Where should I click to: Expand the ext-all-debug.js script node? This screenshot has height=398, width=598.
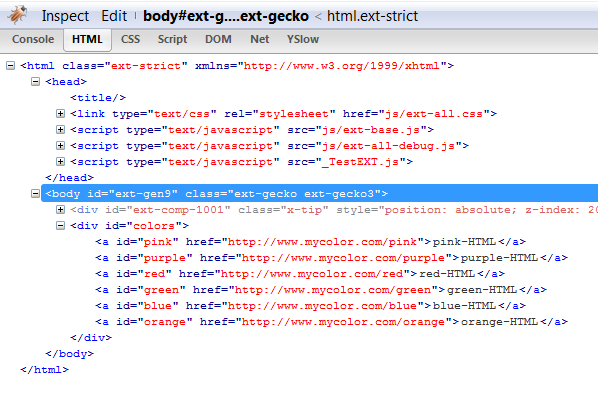[60, 146]
